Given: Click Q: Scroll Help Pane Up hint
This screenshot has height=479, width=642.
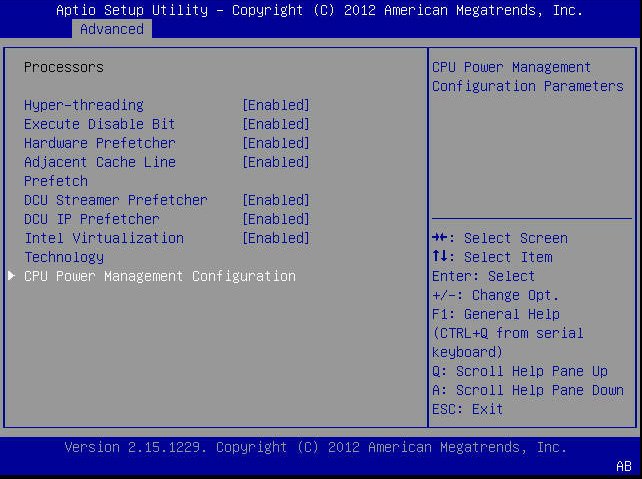Looking at the screenshot, I should [520, 371].
